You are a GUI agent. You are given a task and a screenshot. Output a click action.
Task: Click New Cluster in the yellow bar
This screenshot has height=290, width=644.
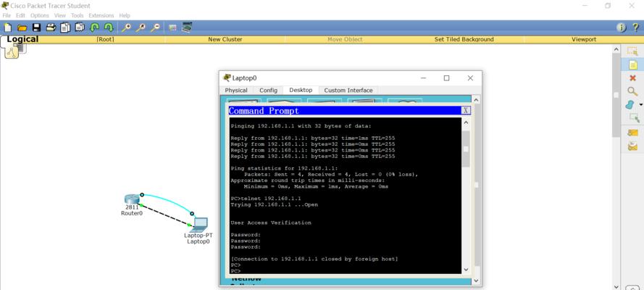click(x=225, y=39)
